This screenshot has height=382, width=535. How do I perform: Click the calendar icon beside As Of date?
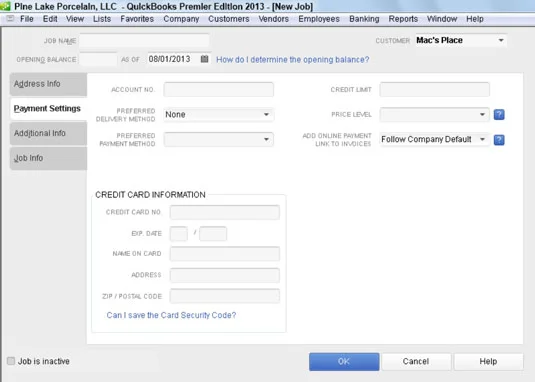(204, 59)
